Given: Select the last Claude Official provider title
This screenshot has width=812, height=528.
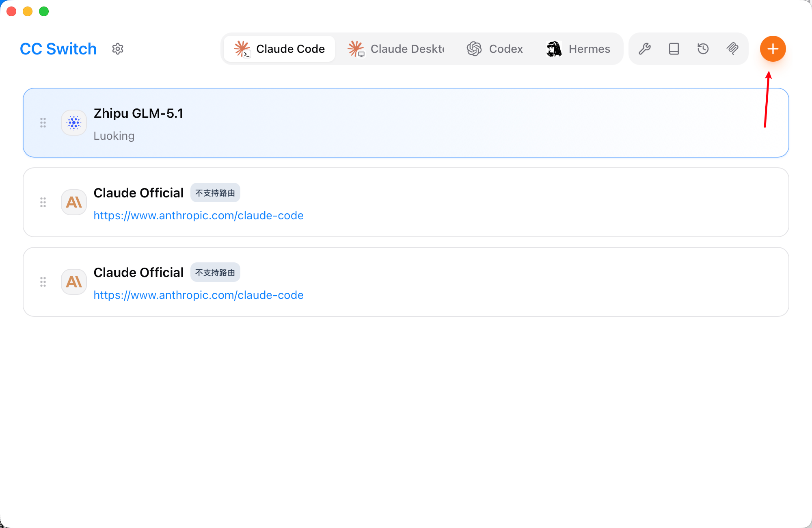Looking at the screenshot, I should [138, 273].
